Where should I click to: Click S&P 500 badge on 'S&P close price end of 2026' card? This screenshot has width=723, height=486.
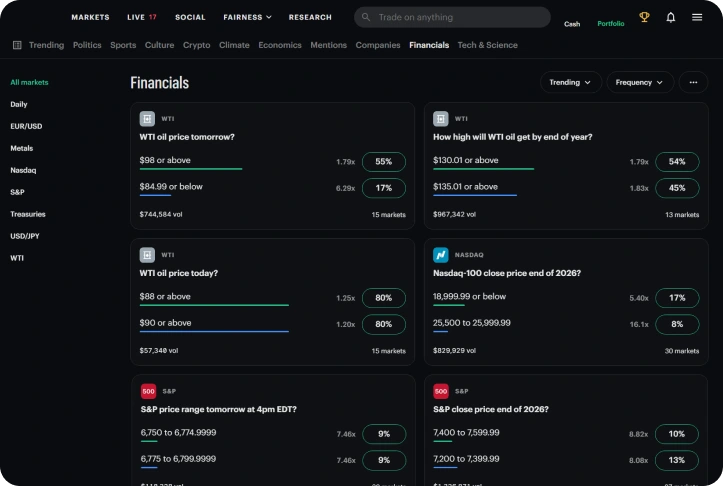pyautogui.click(x=441, y=391)
